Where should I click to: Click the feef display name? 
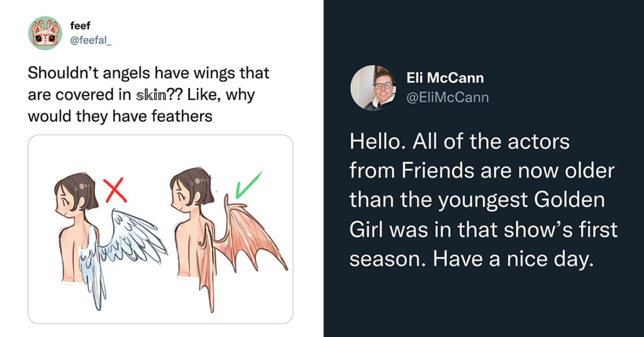(80, 25)
